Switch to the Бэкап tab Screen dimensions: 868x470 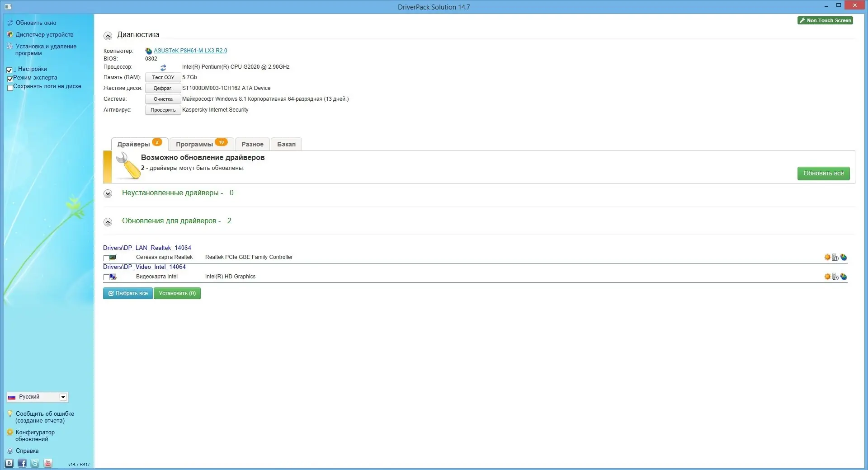pos(286,144)
